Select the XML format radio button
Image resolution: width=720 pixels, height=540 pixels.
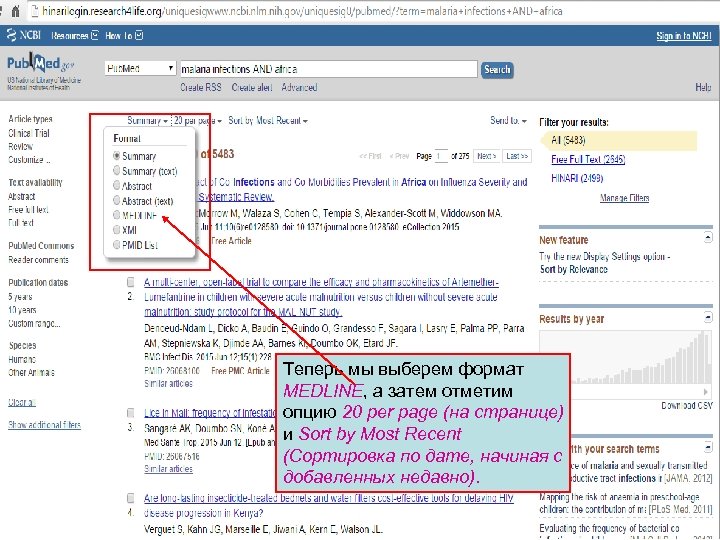117,230
